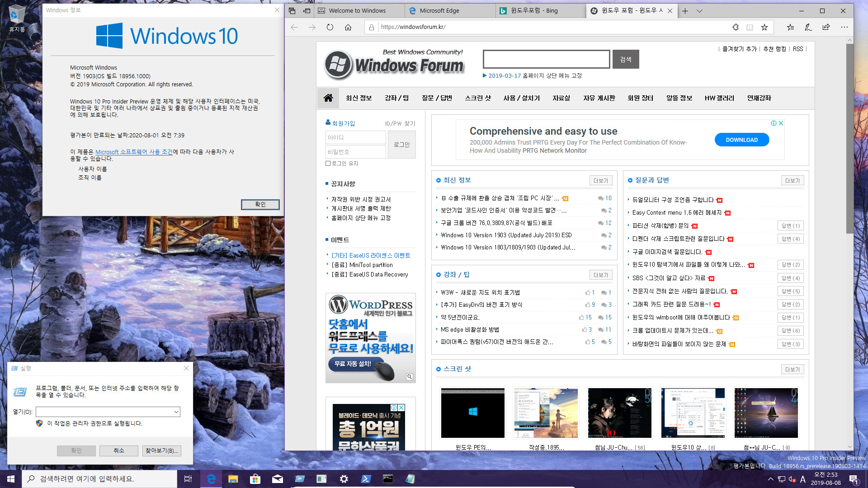Screen dimensions: 868x488
Task: Click the Windows Start button
Action: 11,479
